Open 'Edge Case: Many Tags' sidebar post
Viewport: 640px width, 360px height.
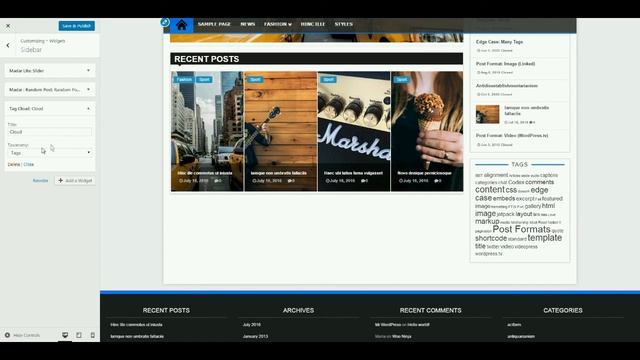click(499, 42)
